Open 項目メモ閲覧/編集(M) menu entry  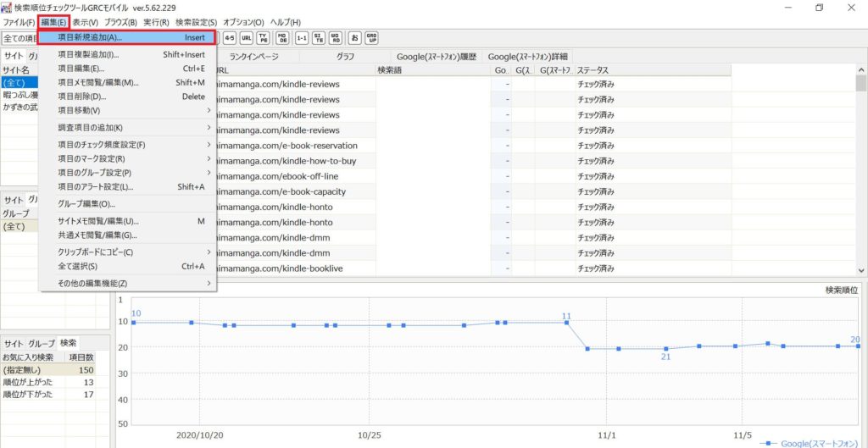(127, 82)
